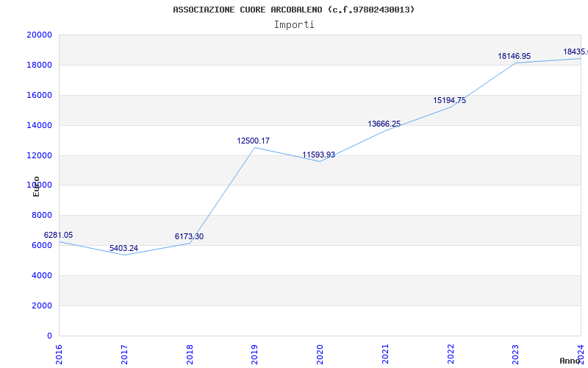The width and height of the screenshot is (588, 368).
Task: Click the 18000 y-axis label
Action: tap(39, 65)
